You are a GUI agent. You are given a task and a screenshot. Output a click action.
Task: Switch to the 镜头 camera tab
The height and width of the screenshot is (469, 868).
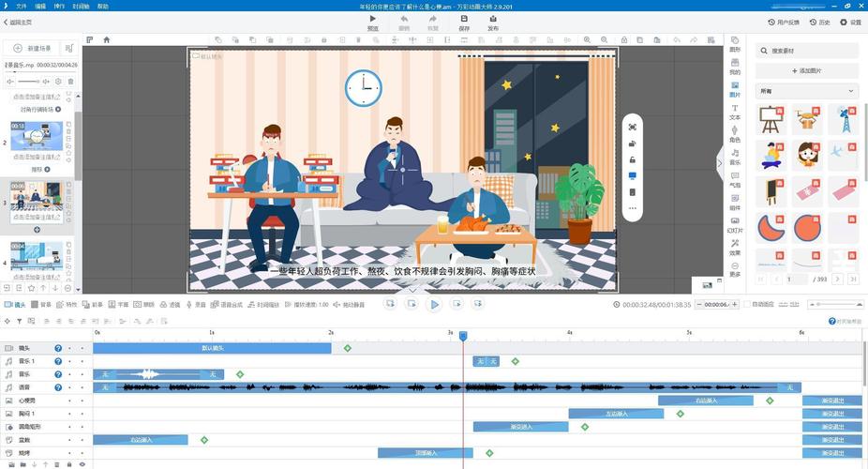(15, 305)
